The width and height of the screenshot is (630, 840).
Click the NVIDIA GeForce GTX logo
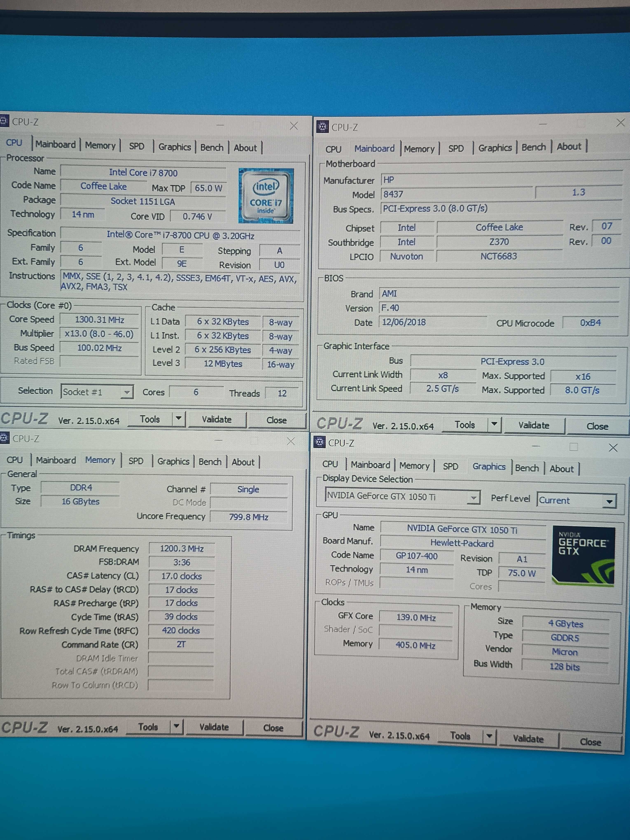coord(584,556)
